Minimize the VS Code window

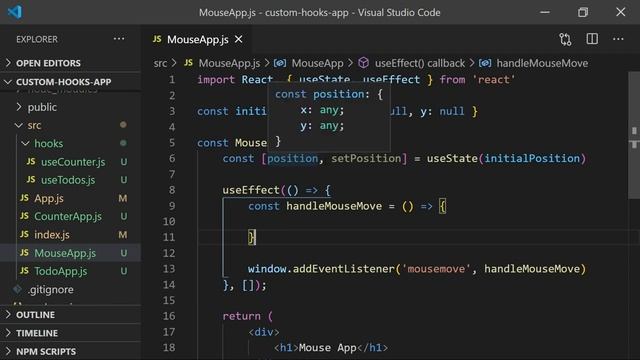(x=545, y=12)
